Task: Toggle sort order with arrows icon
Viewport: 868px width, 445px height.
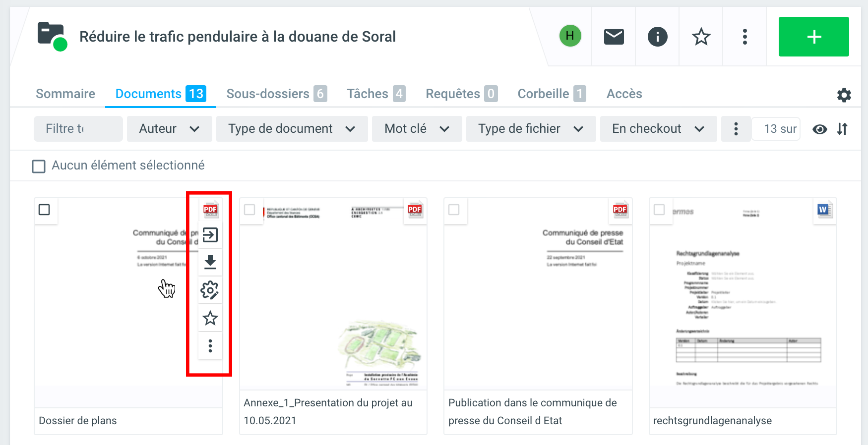Action: tap(842, 129)
